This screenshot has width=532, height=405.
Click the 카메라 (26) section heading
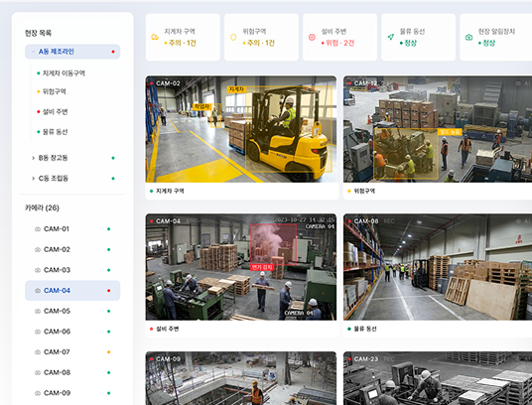pyautogui.click(x=42, y=207)
